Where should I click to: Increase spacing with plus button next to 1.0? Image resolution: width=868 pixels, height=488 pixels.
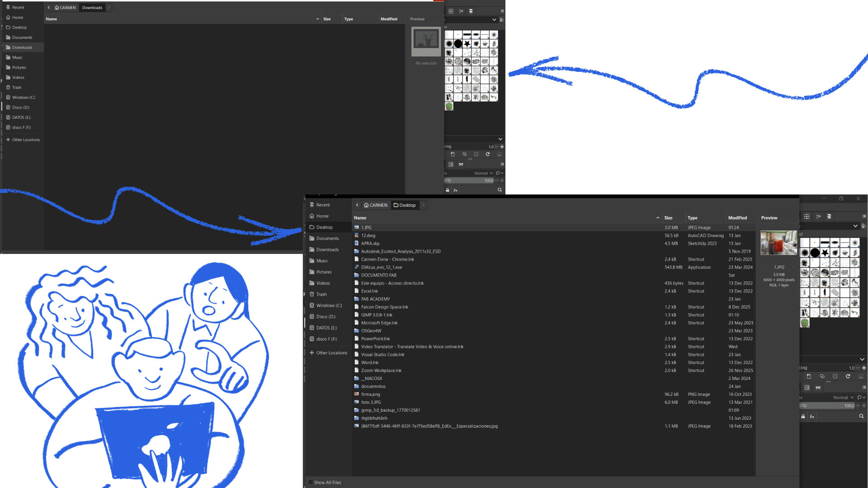pos(864,368)
